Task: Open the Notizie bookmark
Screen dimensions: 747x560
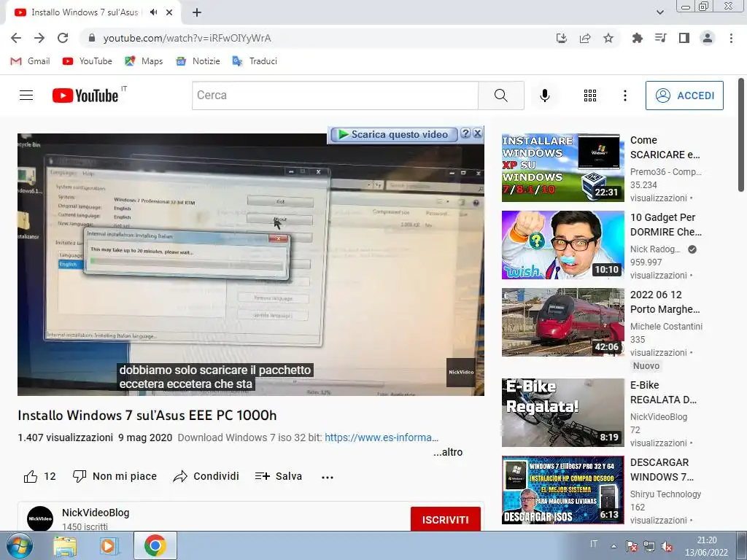Action: tap(198, 61)
